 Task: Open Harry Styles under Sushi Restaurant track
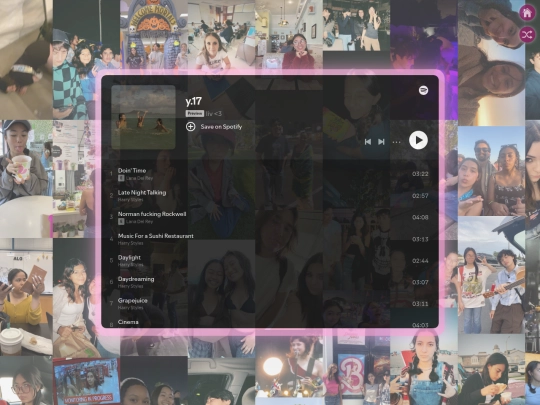coord(130,243)
